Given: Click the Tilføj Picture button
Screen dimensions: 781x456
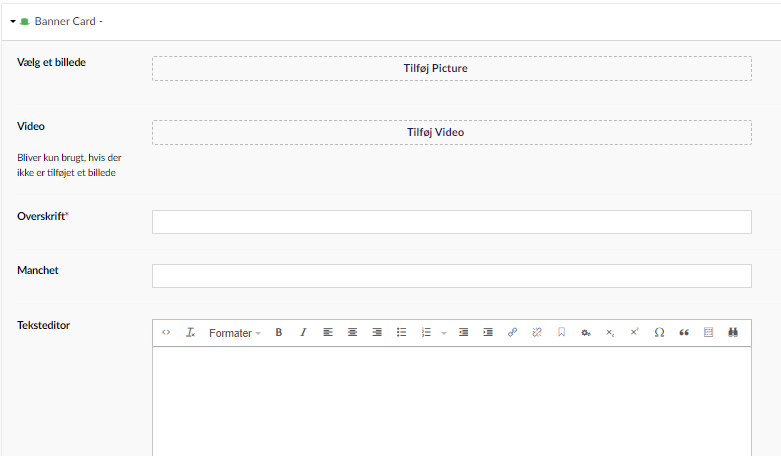Looking at the screenshot, I should coord(451,69).
